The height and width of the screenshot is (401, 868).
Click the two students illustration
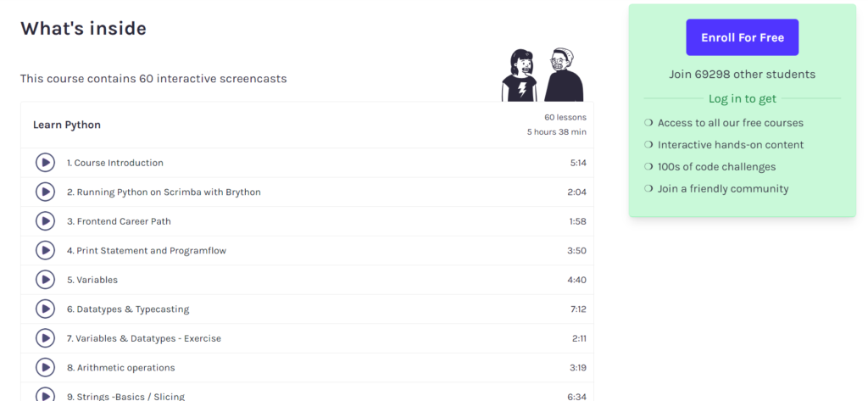tap(542, 75)
